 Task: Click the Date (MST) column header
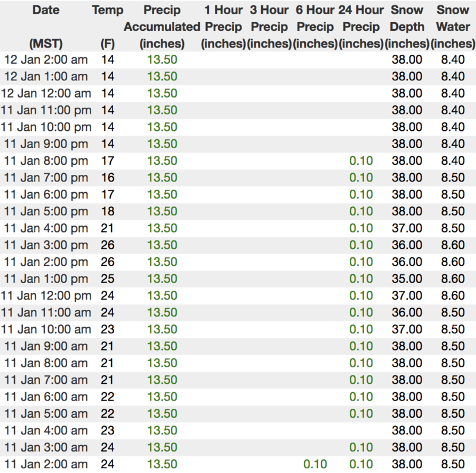coord(46,27)
